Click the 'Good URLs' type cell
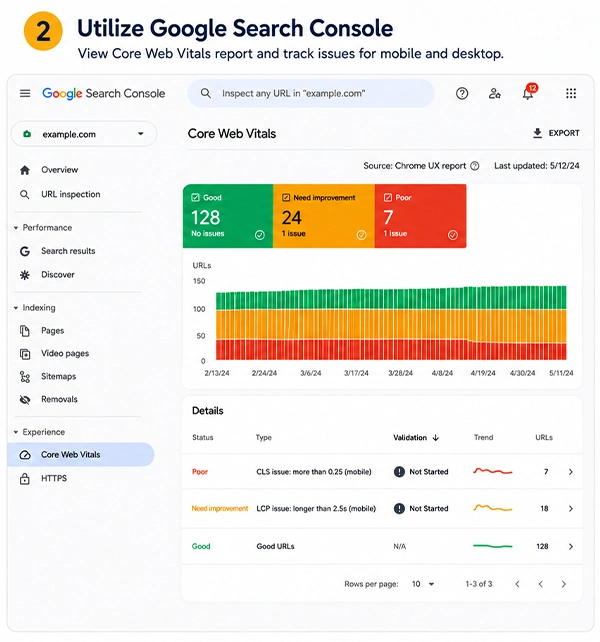 pos(275,547)
